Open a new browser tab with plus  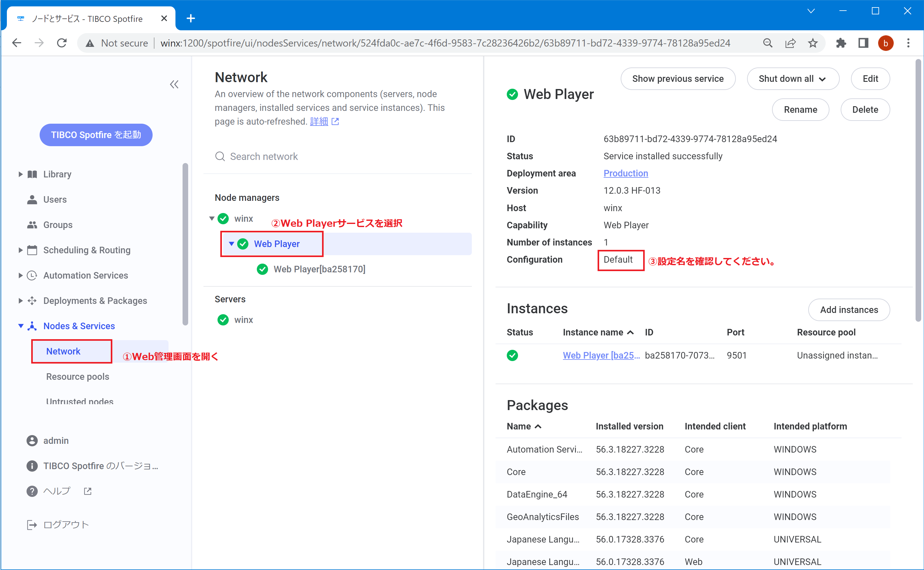coord(191,18)
